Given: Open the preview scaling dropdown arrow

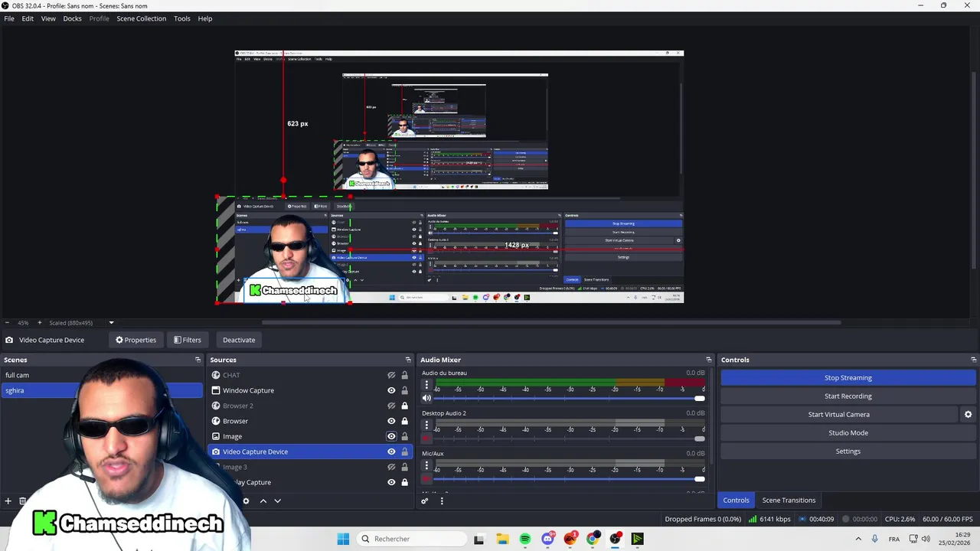Looking at the screenshot, I should [111, 323].
